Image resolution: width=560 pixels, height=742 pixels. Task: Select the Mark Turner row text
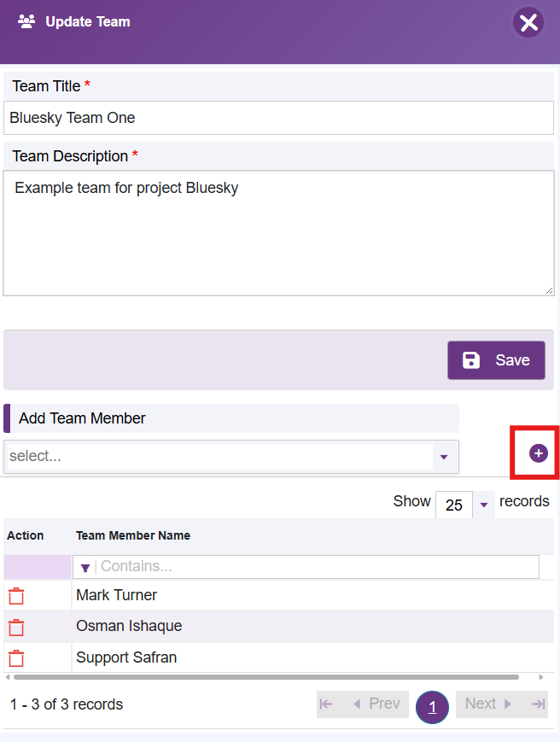[116, 595]
